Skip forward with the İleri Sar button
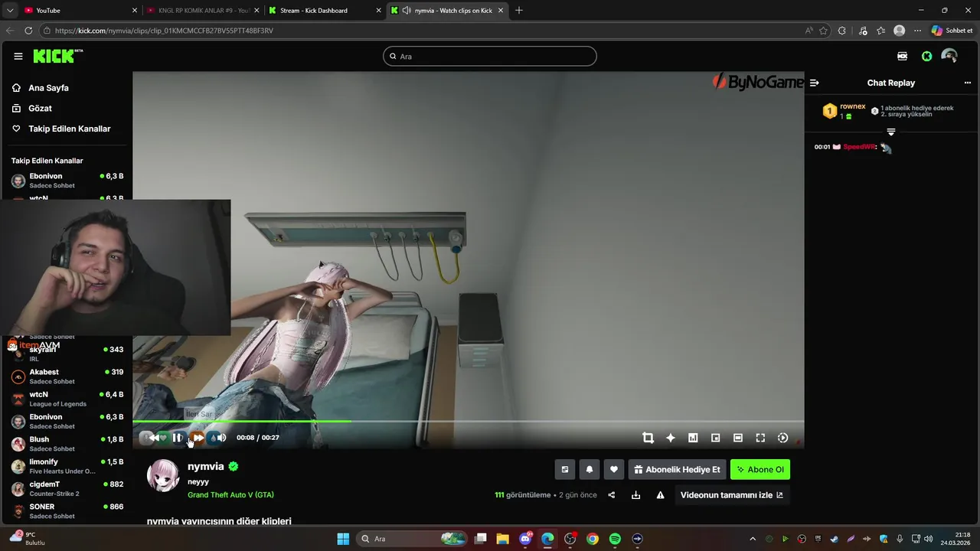Screen dimensions: 980x551 [x=198, y=438]
